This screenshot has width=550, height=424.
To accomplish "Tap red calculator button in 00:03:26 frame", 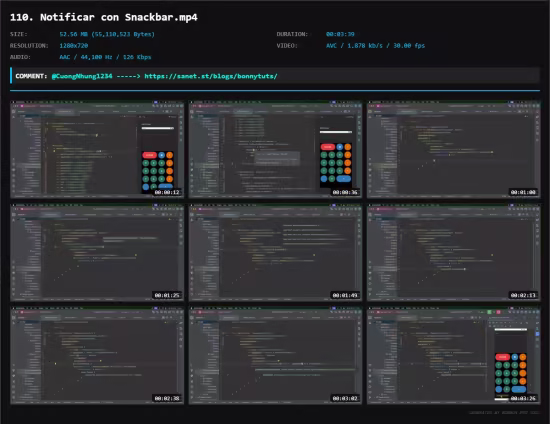I will point(503,357).
